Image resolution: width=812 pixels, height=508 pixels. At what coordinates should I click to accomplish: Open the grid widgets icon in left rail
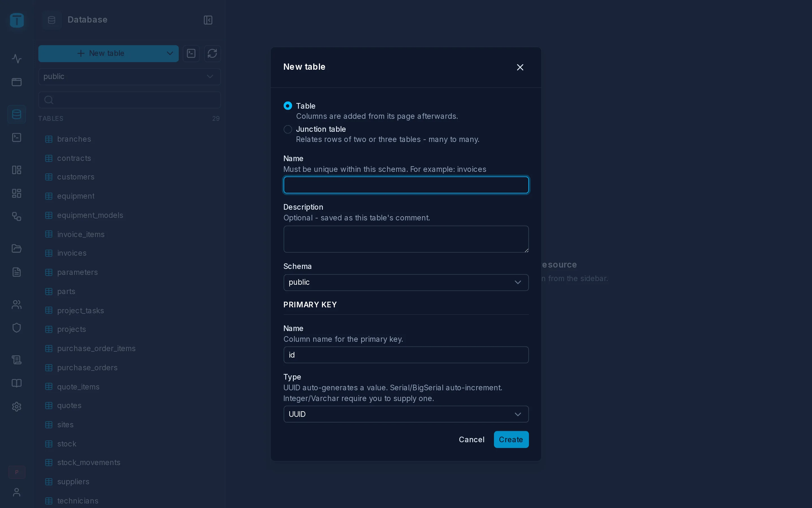tap(17, 193)
